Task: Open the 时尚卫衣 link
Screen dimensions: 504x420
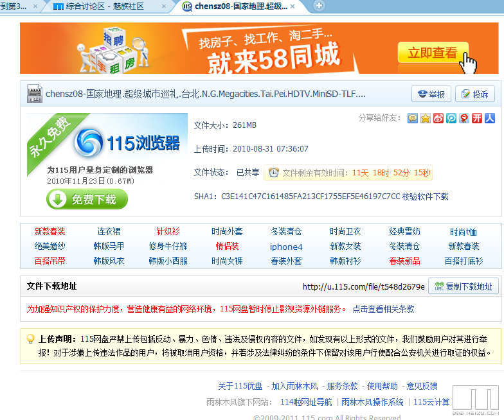Action: (x=345, y=231)
